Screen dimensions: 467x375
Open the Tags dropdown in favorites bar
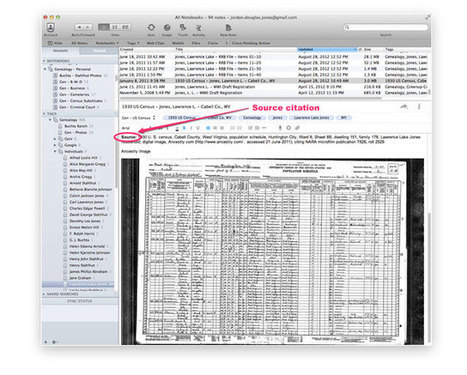(133, 43)
